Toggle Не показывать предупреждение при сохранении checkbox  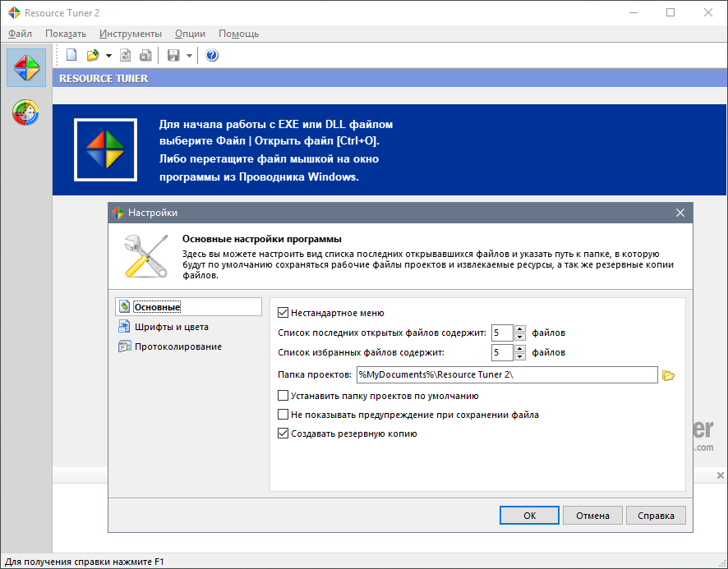283,414
